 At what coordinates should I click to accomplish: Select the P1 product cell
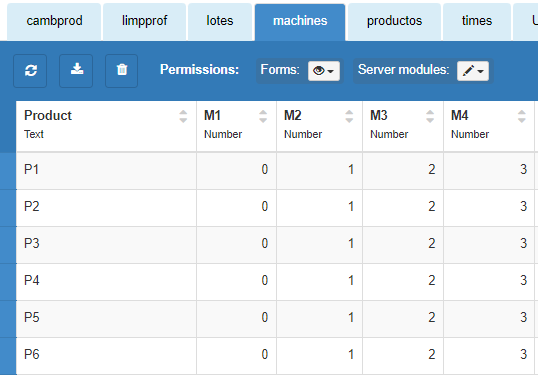(106, 170)
